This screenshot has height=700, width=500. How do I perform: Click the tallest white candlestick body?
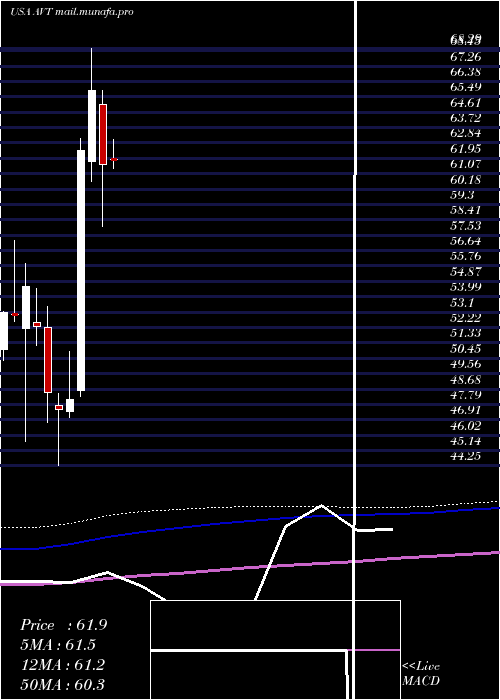pos(81,271)
